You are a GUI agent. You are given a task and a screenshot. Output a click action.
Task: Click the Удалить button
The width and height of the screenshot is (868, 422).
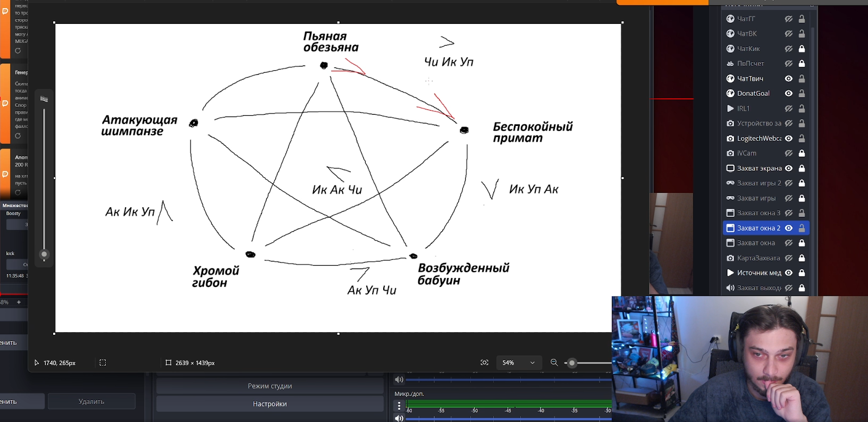pos(91,401)
